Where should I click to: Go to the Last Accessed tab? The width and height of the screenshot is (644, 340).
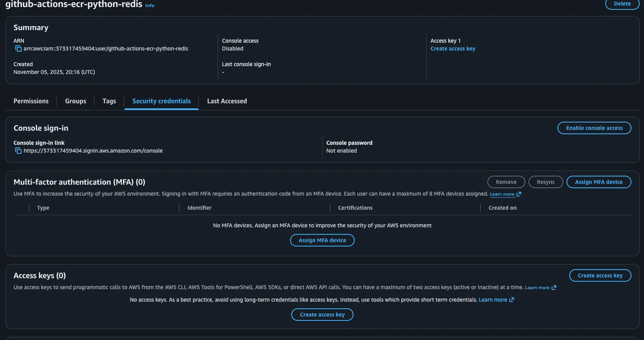(x=227, y=101)
